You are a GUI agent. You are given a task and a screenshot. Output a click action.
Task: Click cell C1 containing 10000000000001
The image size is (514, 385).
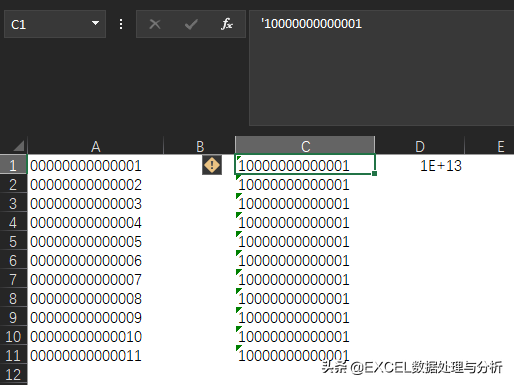pyautogui.click(x=305, y=164)
